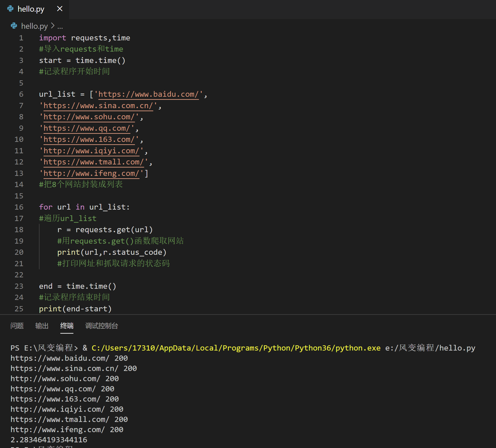Open the breadcrumb ellipsis symbol list
The width and height of the screenshot is (496, 448).
coord(60,26)
